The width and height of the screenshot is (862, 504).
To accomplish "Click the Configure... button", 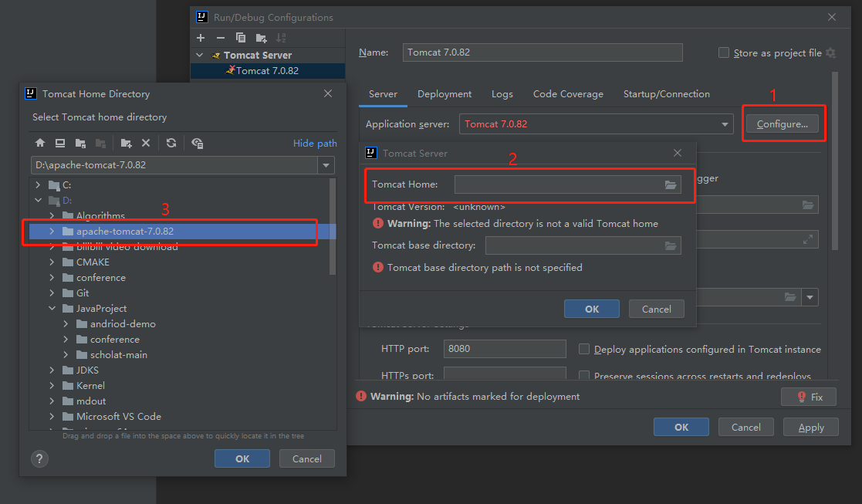I will [782, 123].
